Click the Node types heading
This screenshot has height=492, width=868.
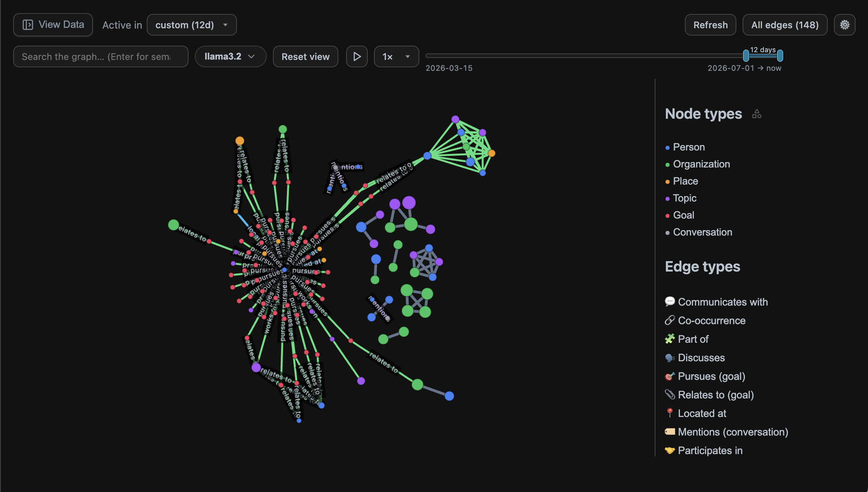(703, 114)
